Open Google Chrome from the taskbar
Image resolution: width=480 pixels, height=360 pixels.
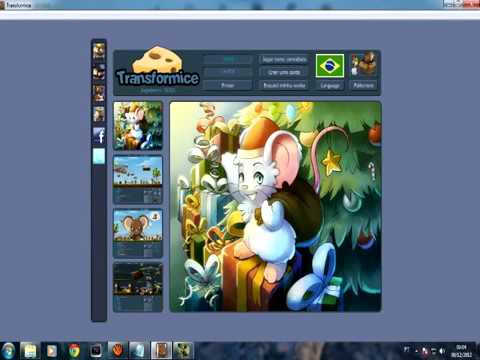click(x=74, y=351)
